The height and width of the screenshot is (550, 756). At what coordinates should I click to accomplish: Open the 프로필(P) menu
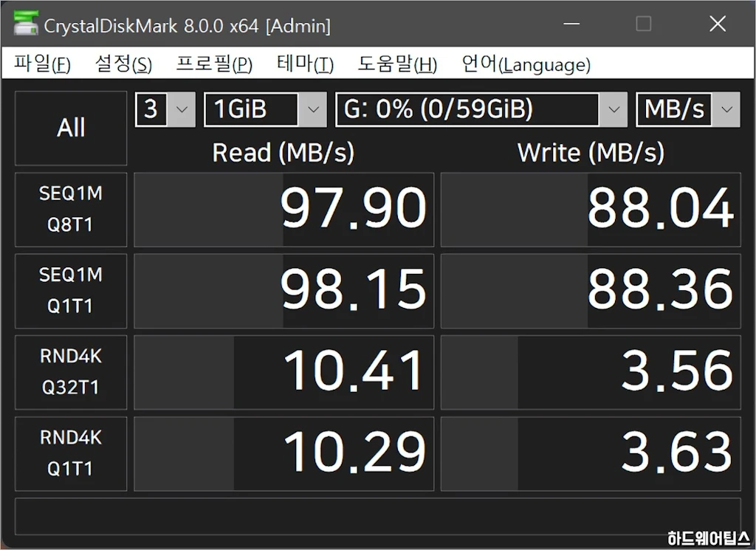click(x=214, y=63)
